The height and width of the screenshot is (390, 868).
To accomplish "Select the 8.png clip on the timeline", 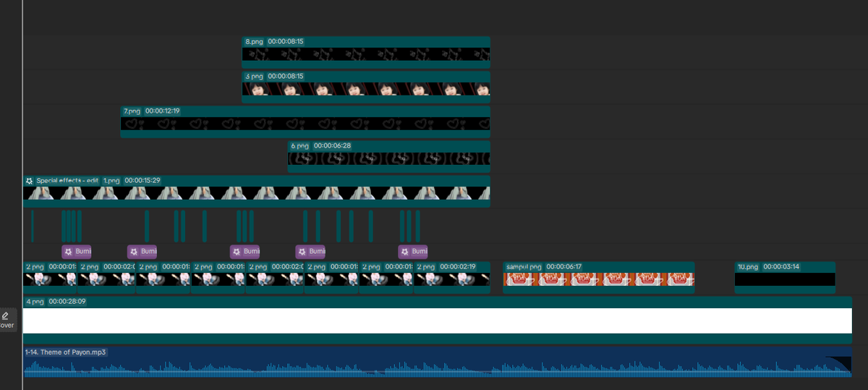I will coord(366,52).
